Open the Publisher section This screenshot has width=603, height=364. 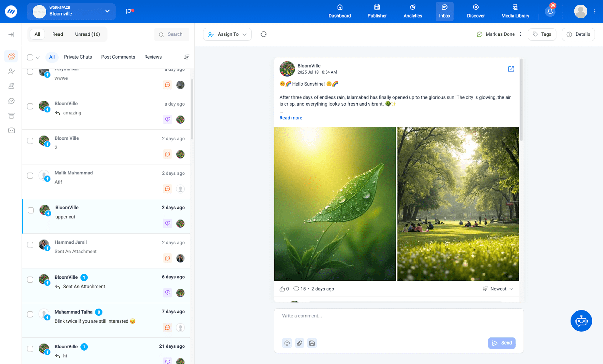point(377,11)
